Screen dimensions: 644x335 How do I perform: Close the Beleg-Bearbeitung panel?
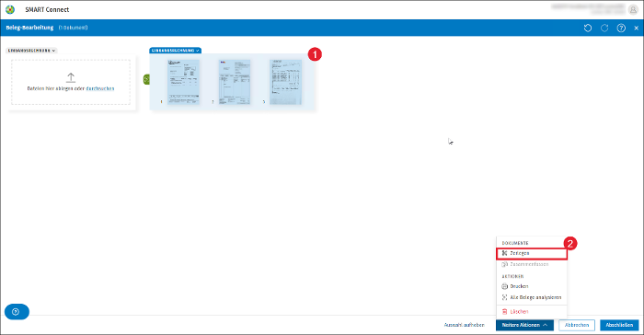tap(637, 28)
